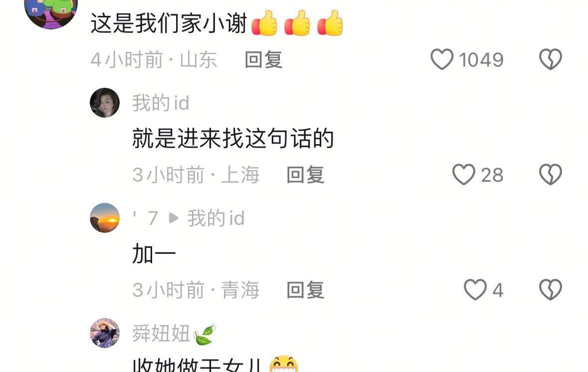This screenshot has width=588, height=372.
Task: Open 舜妞妞 profile avatar
Action: (x=105, y=333)
